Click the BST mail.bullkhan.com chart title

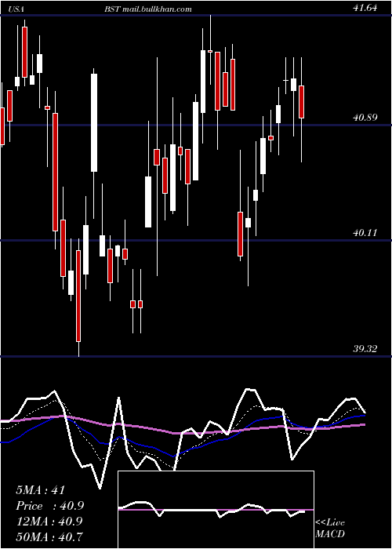[147, 9]
